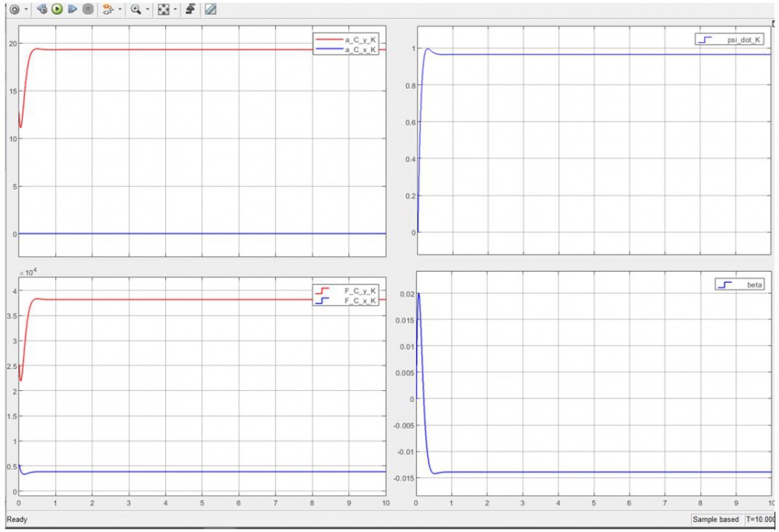Click the Highlight Simulink Block icon
The height and width of the screenshot is (532, 779).
(x=108, y=9)
